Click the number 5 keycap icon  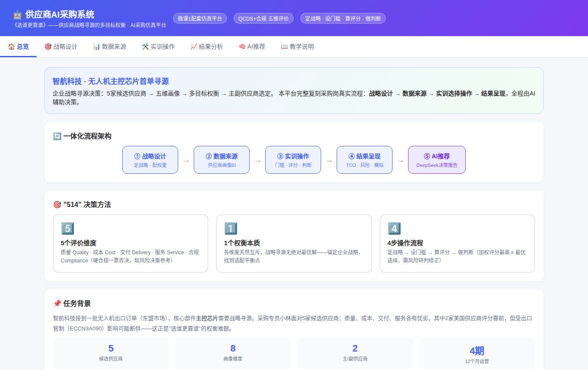point(68,228)
